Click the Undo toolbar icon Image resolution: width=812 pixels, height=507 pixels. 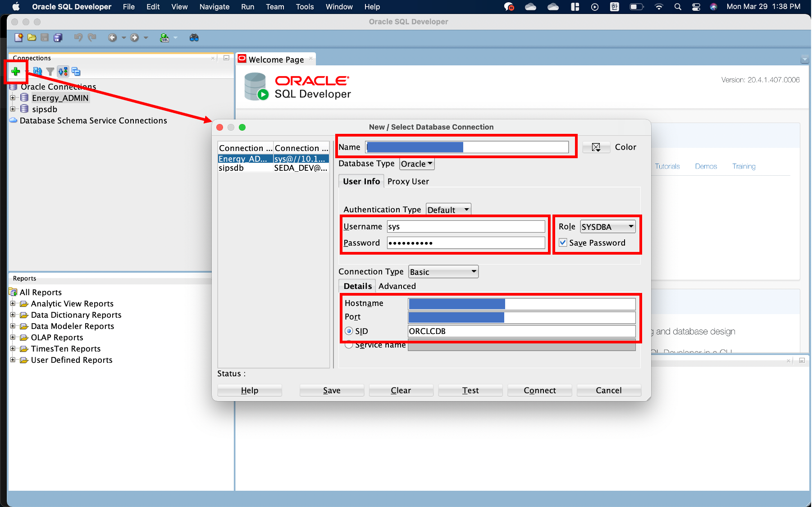pos(78,38)
